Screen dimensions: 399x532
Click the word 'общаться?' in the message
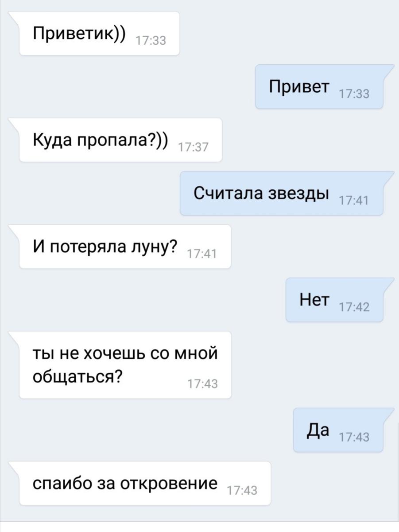pos(78,376)
